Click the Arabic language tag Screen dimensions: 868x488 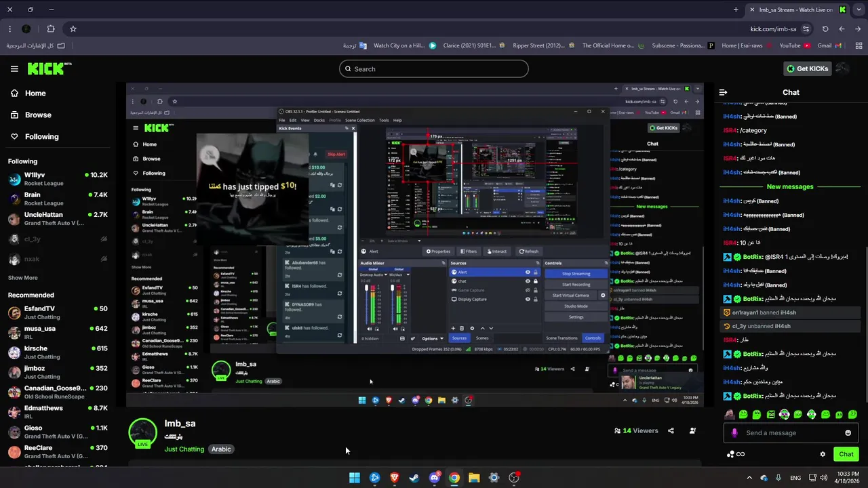pos(221,449)
